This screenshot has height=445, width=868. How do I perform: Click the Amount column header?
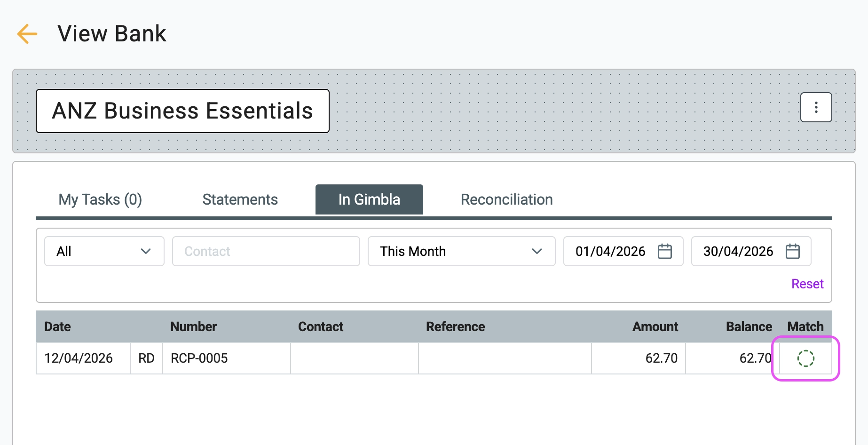pos(655,326)
